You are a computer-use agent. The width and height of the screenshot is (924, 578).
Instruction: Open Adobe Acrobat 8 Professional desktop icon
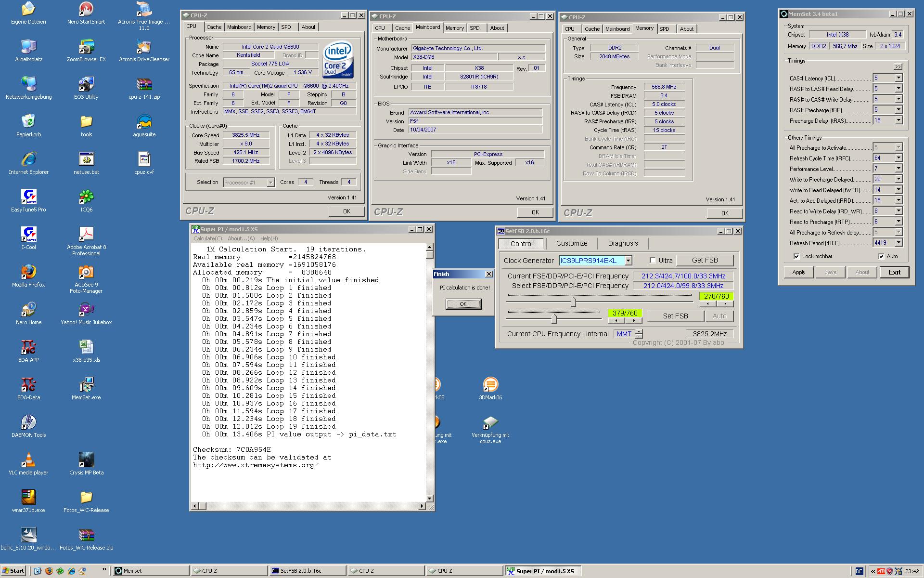(86, 241)
